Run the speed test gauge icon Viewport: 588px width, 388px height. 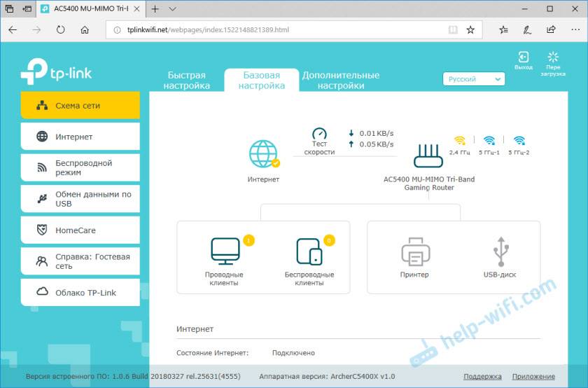pos(319,134)
